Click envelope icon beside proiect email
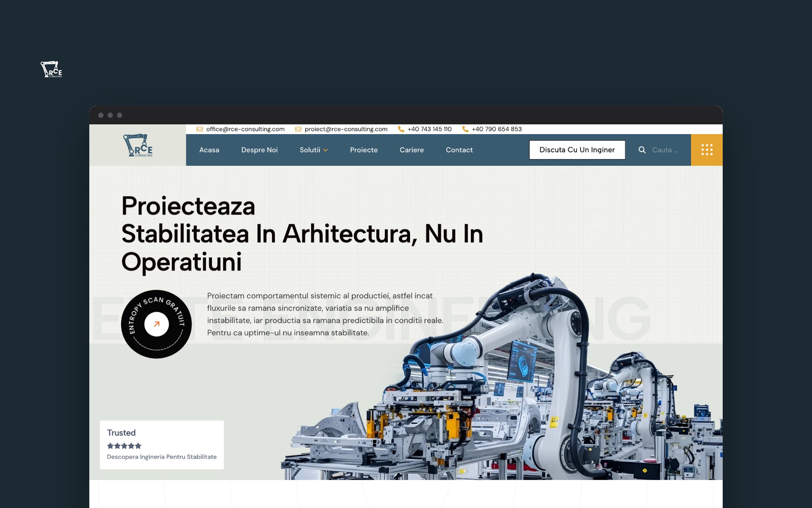The width and height of the screenshot is (812, 508). 298,129
